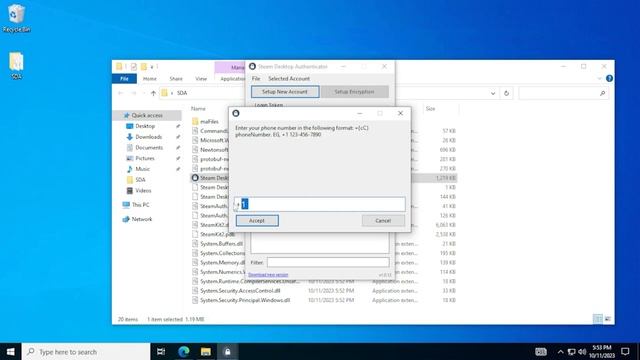Click Properties icon in Explorer quick toolbar
Image resolution: width=640 pixels, height=360 pixels.
133,67
